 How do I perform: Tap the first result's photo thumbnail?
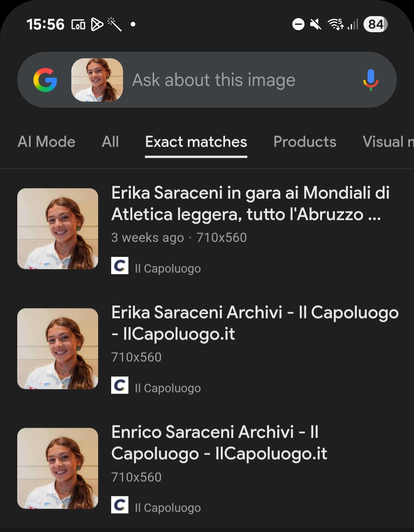(58, 229)
